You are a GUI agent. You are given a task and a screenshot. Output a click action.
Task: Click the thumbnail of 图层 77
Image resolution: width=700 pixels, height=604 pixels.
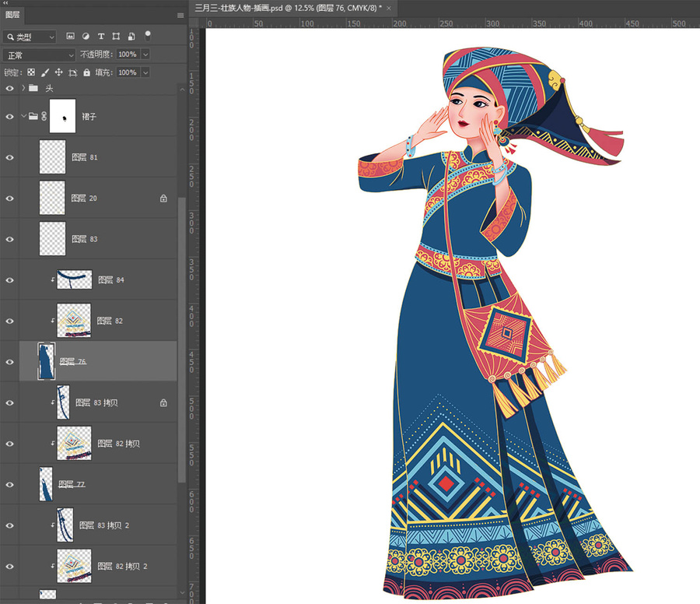pos(46,484)
